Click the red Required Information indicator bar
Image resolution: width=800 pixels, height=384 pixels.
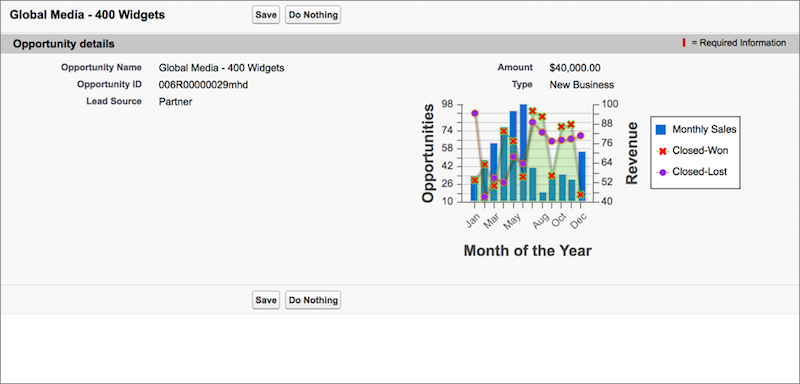point(684,43)
